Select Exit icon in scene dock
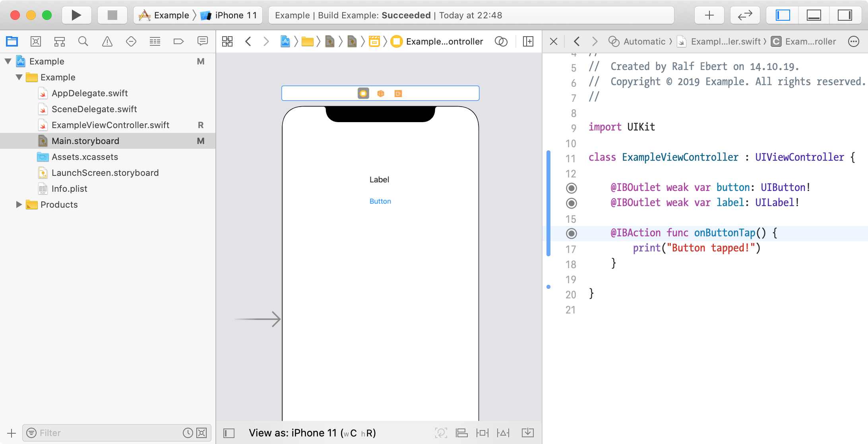 point(398,93)
